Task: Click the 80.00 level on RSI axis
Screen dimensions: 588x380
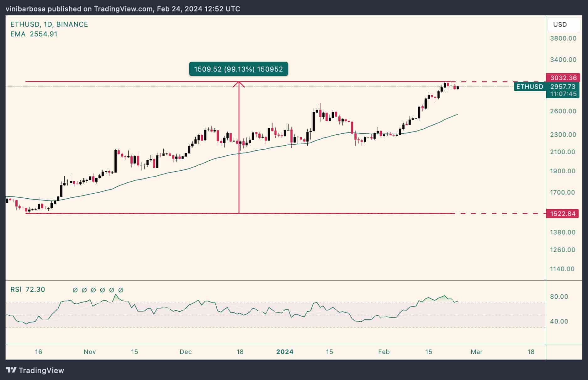Action: (559, 297)
